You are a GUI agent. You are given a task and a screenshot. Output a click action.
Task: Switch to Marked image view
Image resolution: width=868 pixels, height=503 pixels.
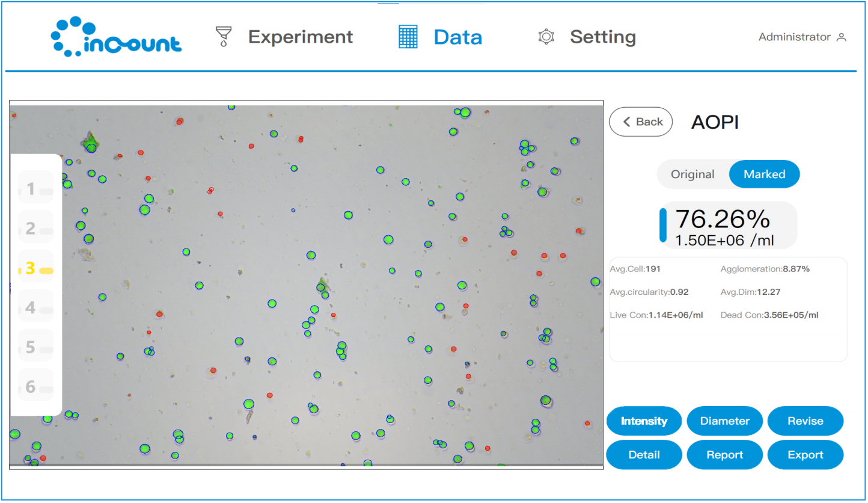coord(764,174)
